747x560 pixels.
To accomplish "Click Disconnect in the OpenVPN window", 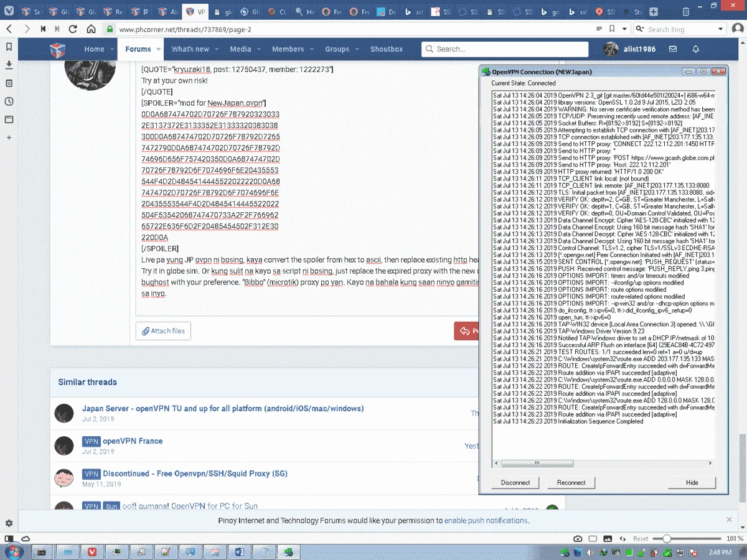I will tap(515, 482).
